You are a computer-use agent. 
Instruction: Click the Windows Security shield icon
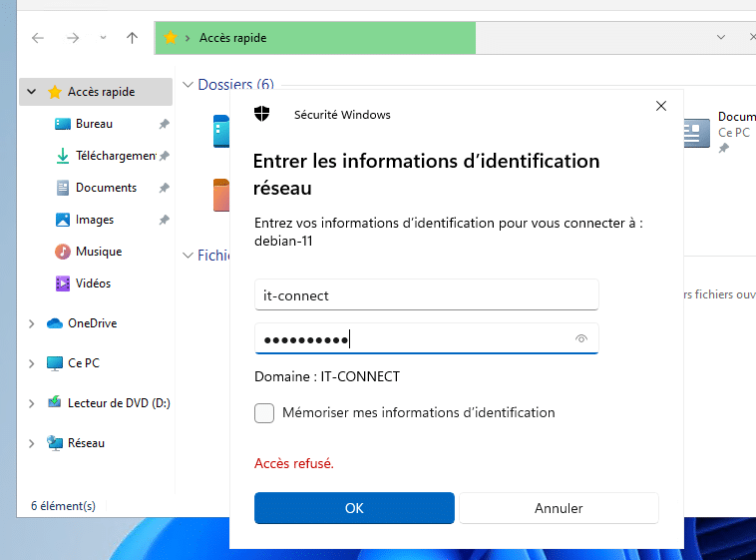(262, 114)
